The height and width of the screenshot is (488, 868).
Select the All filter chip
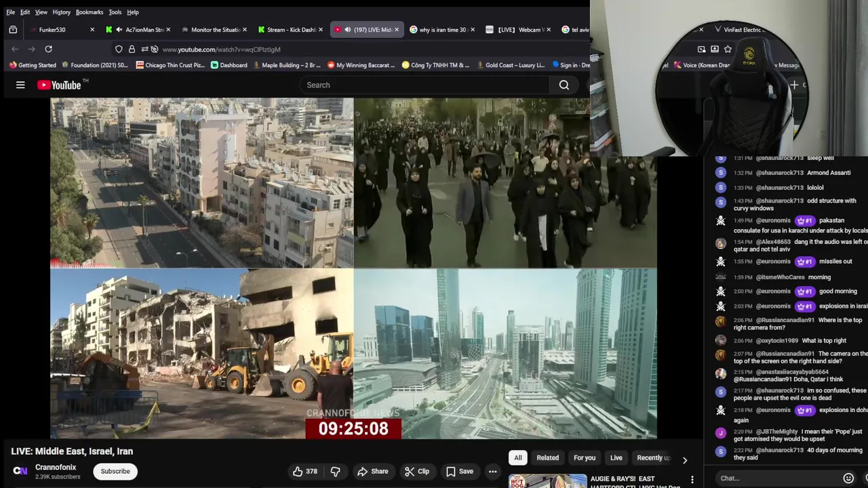click(518, 457)
